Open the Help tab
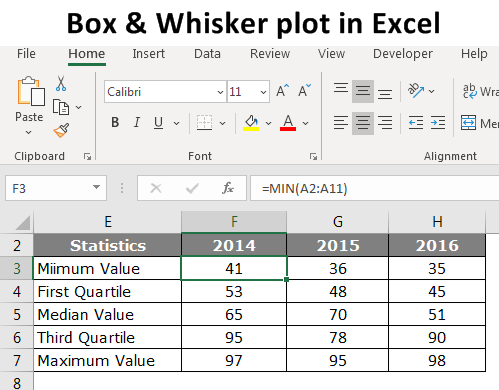 coord(474,54)
